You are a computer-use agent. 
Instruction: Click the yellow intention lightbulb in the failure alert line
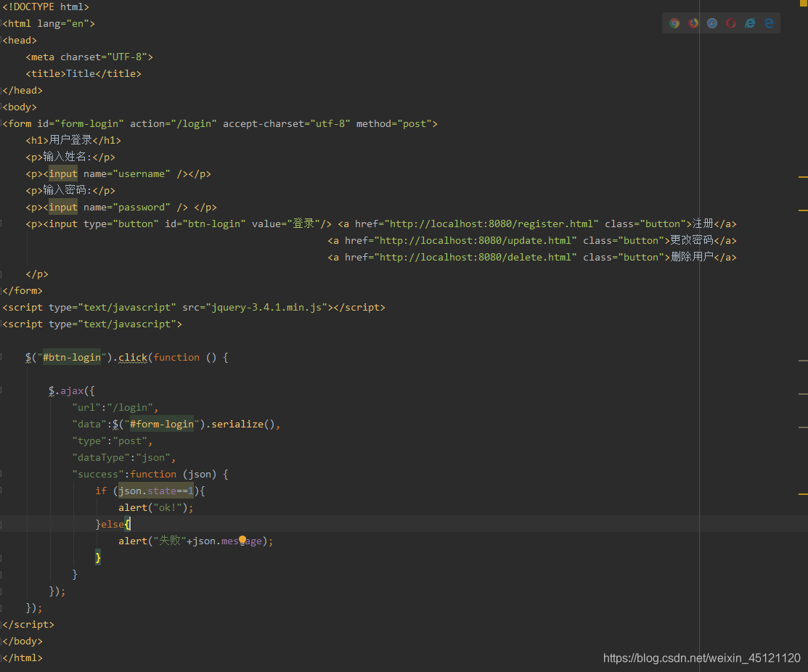pos(242,539)
